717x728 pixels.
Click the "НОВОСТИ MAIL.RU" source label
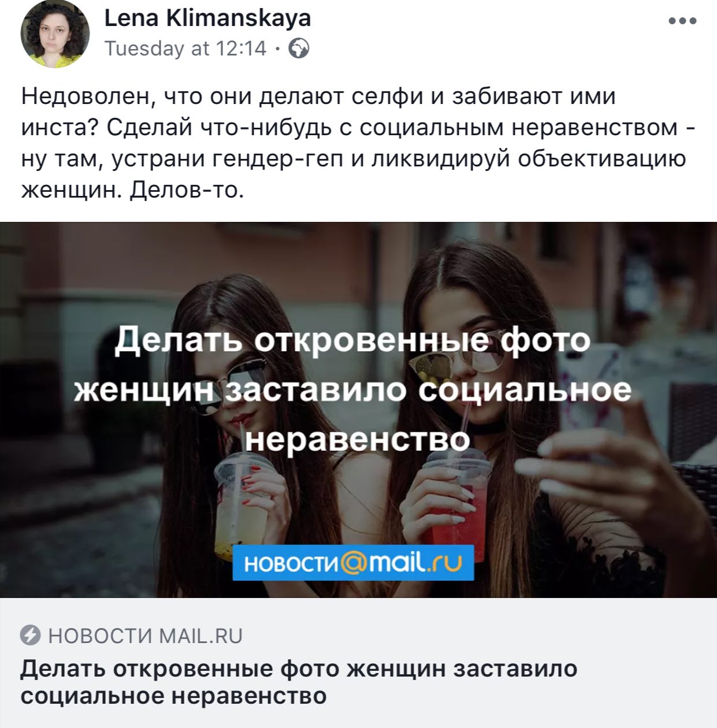click(146, 636)
